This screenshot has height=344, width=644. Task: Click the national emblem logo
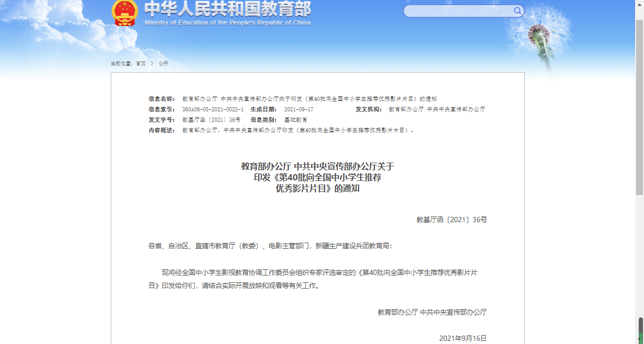click(124, 12)
